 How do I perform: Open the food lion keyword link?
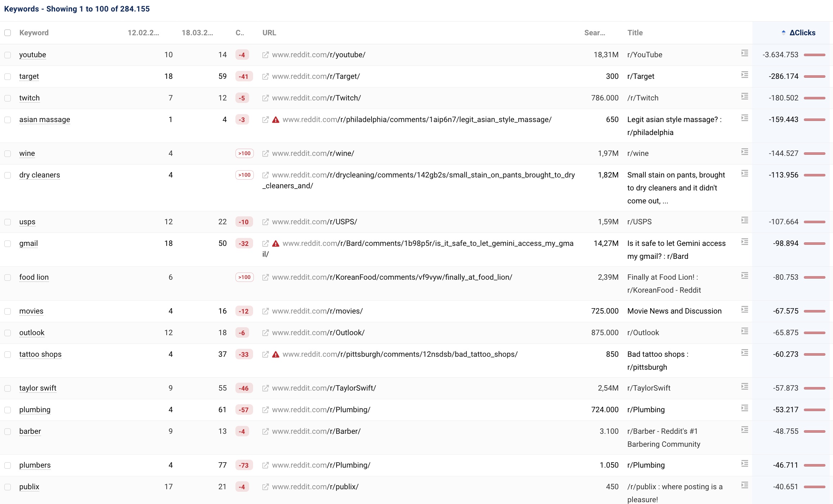point(34,277)
